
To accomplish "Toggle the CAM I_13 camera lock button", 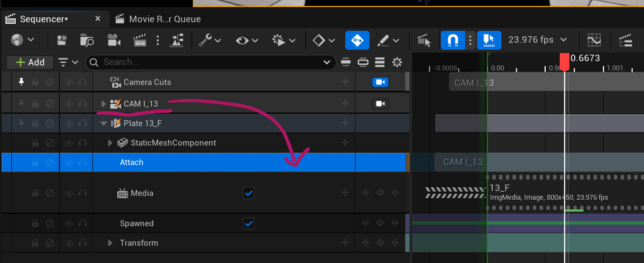I will click(x=380, y=103).
